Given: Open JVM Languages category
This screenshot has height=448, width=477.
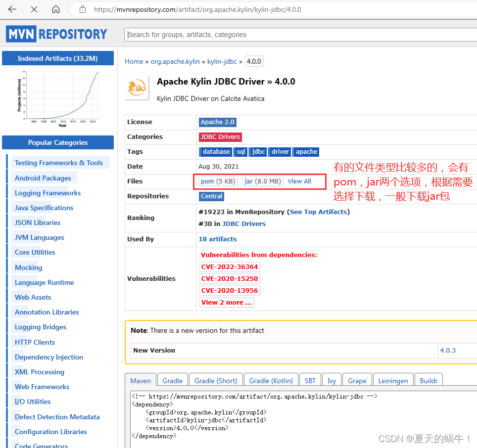Looking at the screenshot, I should click(x=39, y=238).
